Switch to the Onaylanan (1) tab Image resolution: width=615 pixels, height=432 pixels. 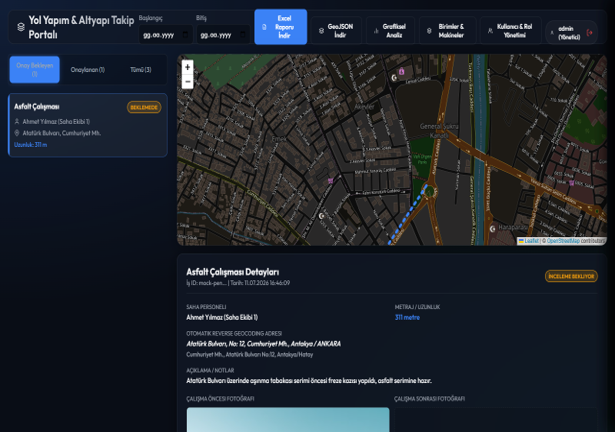pos(88,69)
